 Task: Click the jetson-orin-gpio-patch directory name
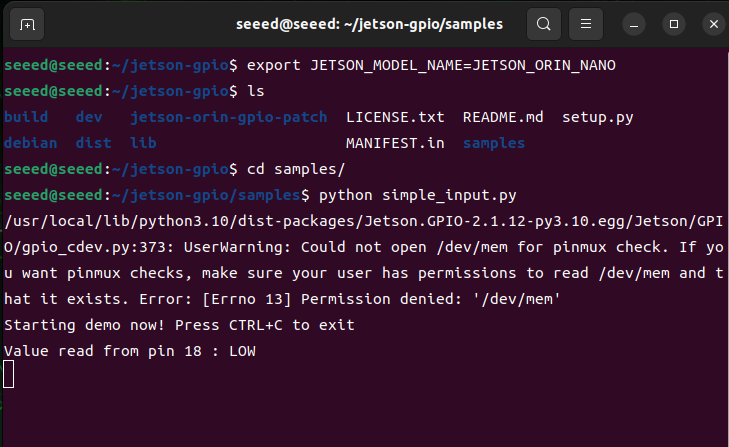228,117
